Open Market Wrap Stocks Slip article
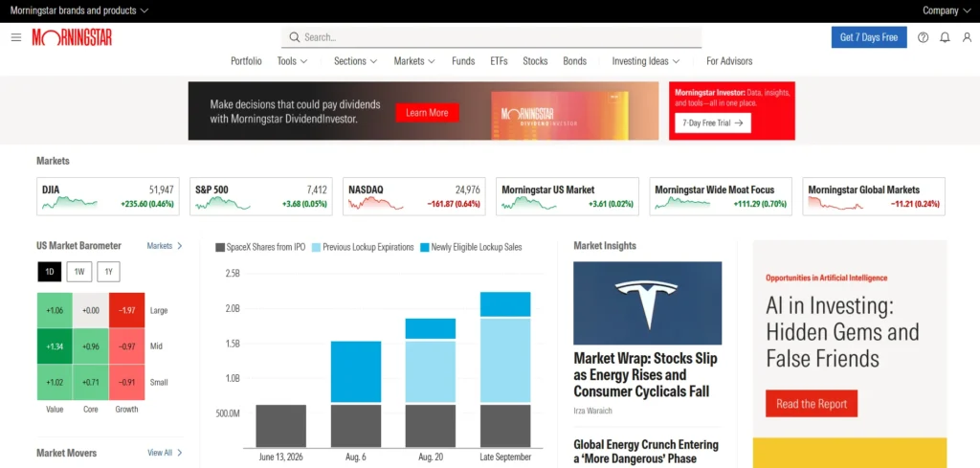Viewport: 980px width, 468px height. tap(646, 375)
